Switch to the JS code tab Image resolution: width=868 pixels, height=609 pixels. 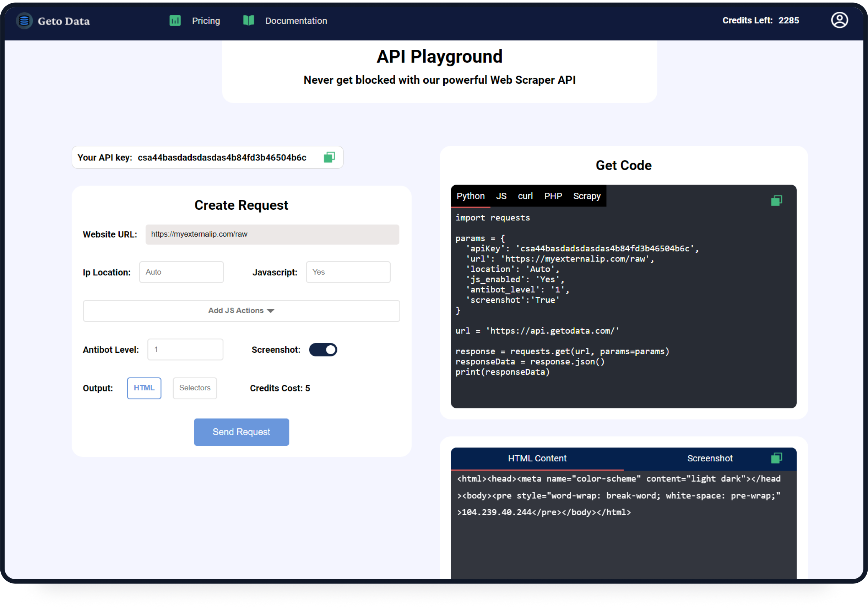(x=501, y=196)
